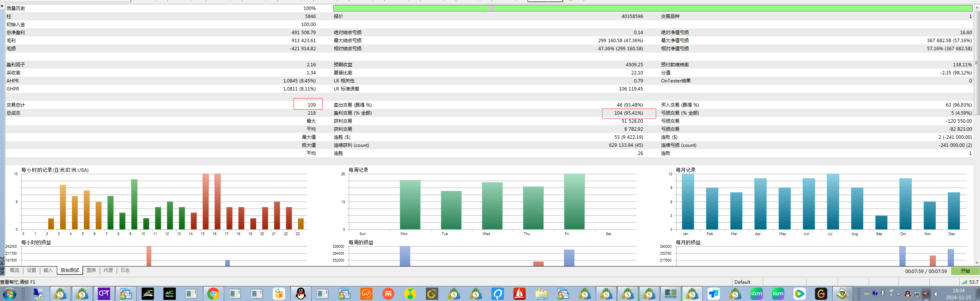Image resolution: width=980 pixels, height=301 pixels.
Task: Open the Windows Start menu orb
Action: tap(10, 294)
